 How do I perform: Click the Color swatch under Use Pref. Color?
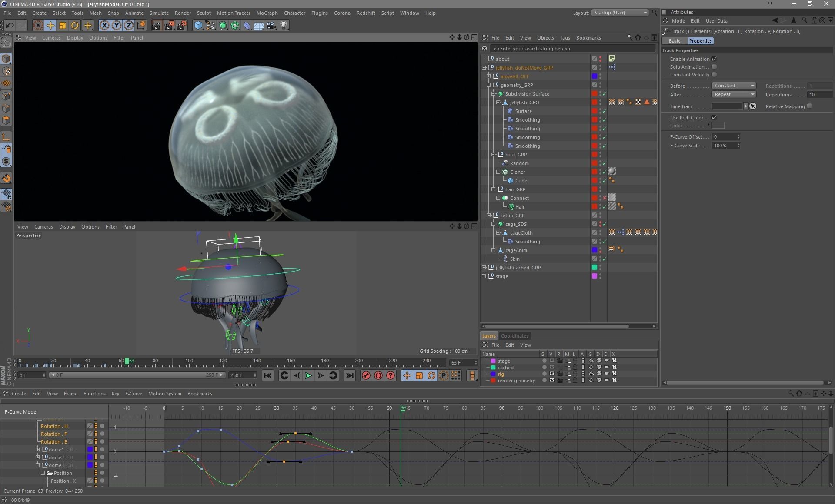[718, 126]
